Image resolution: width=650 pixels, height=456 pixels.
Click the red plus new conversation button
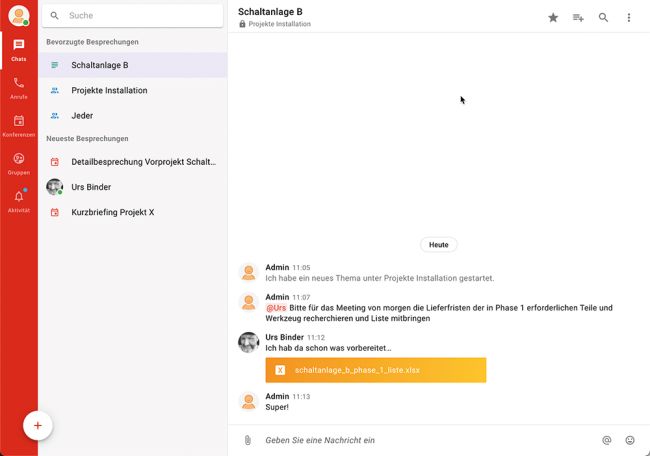coord(38,425)
